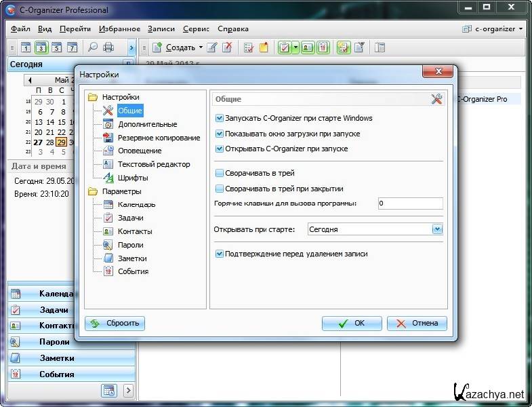
Task: Open the Заметки section in sidebar
Action: (56, 357)
